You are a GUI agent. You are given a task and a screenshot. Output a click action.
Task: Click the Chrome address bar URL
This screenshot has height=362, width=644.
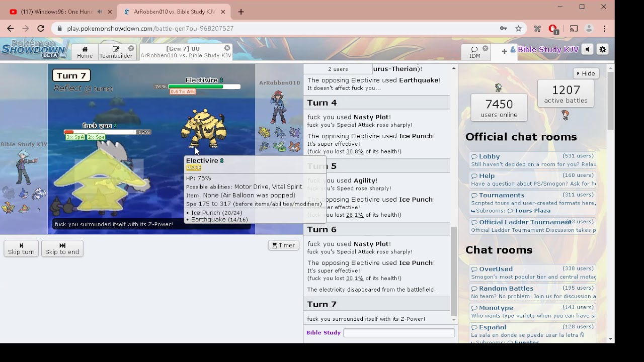[150, 29]
